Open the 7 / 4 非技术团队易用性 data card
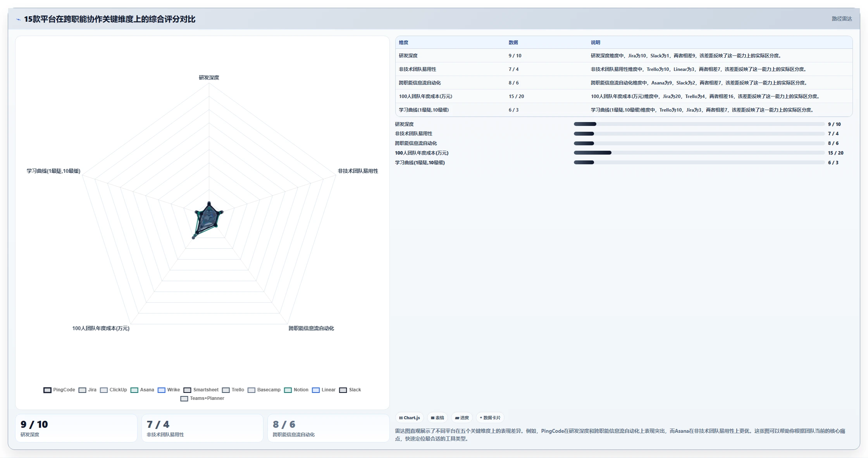Viewport: 868px width, 458px height. coord(202,428)
